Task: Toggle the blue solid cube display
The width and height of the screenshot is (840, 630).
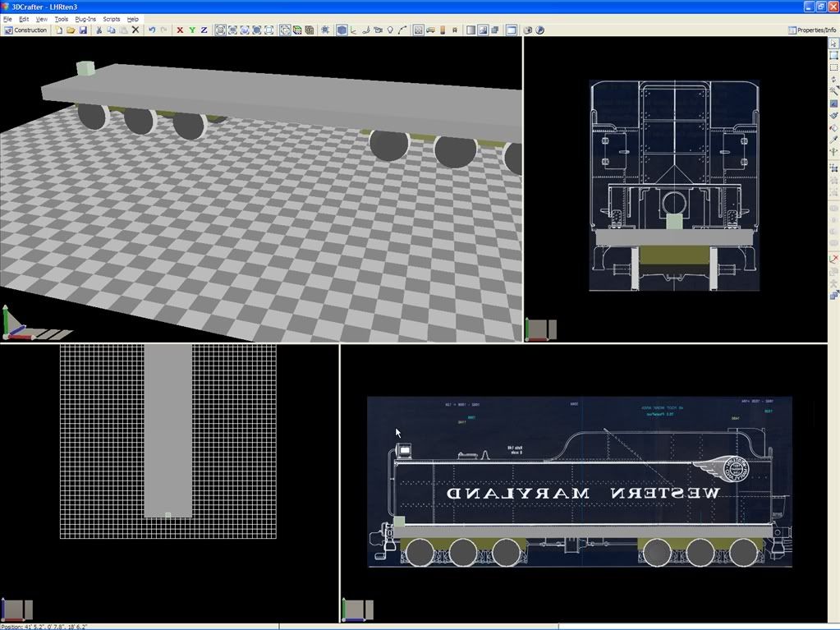Action: click(x=342, y=30)
